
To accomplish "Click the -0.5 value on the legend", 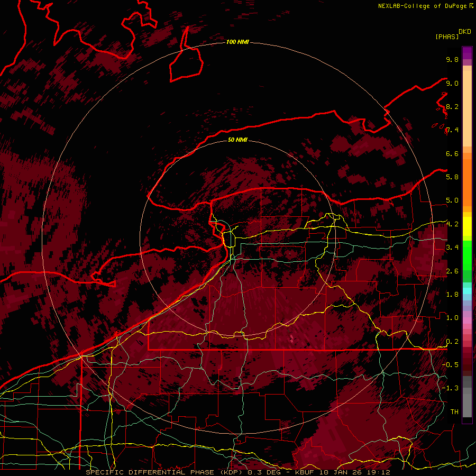I will 450,364.
